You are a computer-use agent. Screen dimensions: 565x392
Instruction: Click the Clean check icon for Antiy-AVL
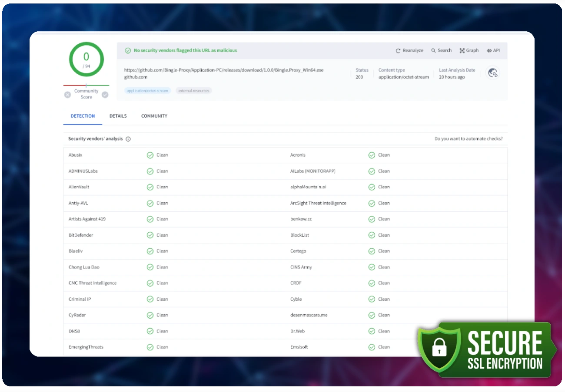[x=150, y=203]
